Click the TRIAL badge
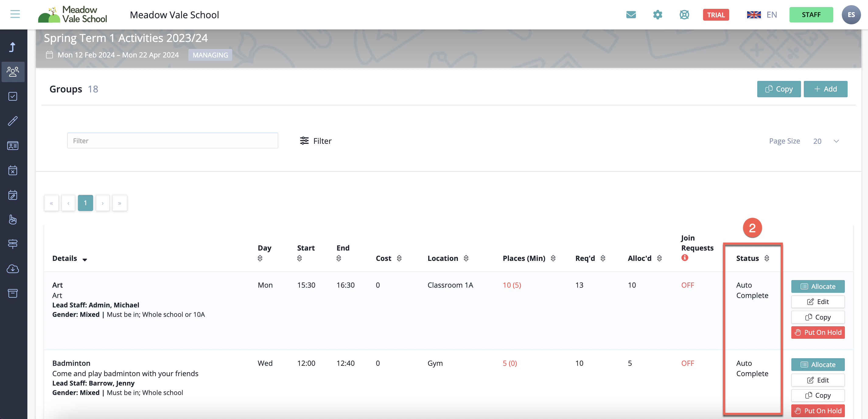This screenshot has width=868, height=419. click(x=716, y=15)
